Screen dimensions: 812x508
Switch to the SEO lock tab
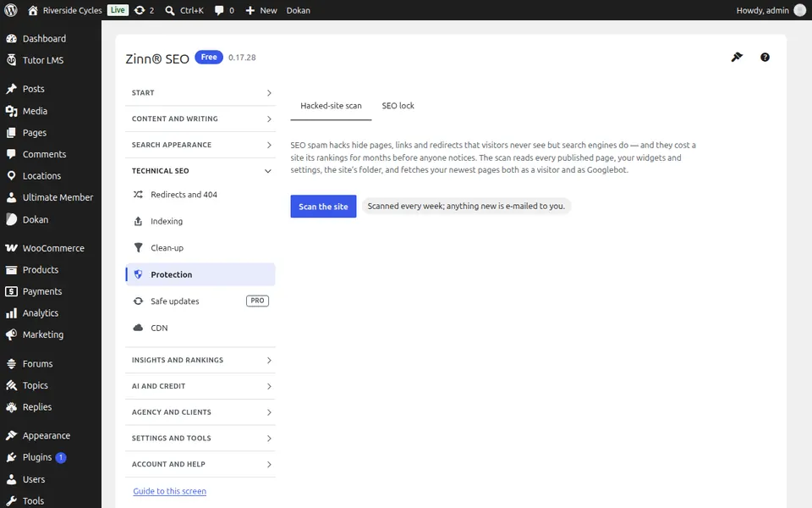(x=398, y=106)
